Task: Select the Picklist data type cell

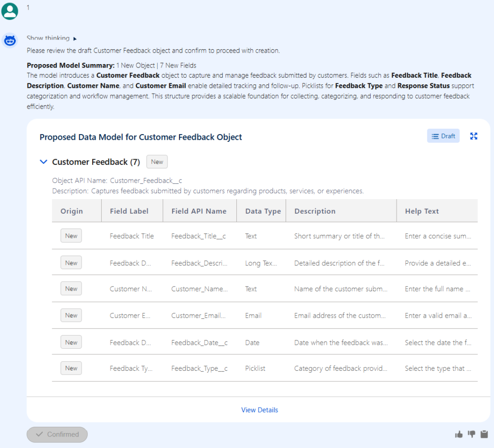Action: click(255, 368)
